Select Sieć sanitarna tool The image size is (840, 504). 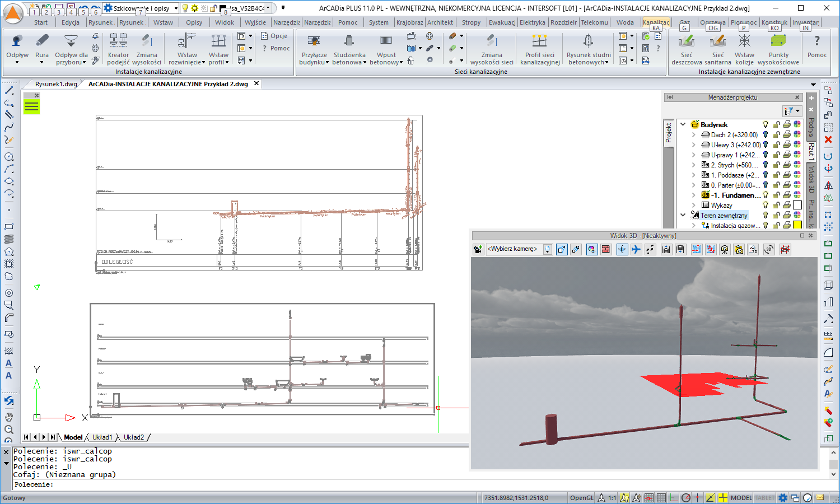pos(718,49)
